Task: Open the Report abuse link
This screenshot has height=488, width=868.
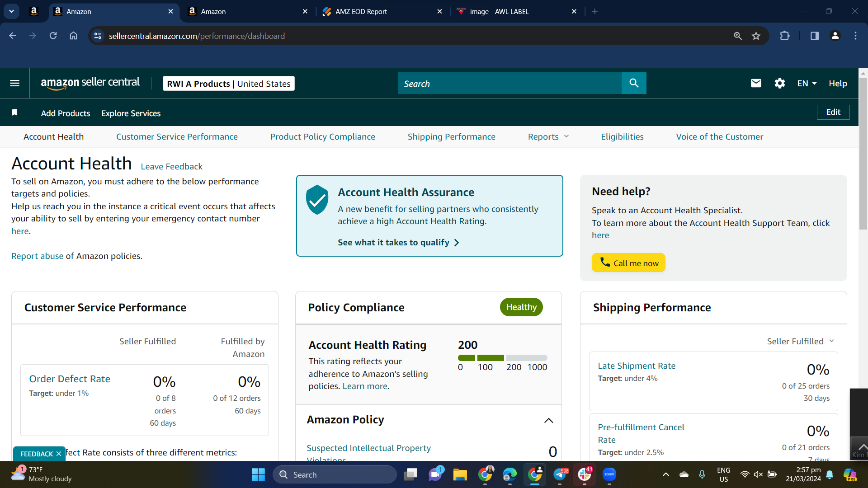Action: pos(37,256)
